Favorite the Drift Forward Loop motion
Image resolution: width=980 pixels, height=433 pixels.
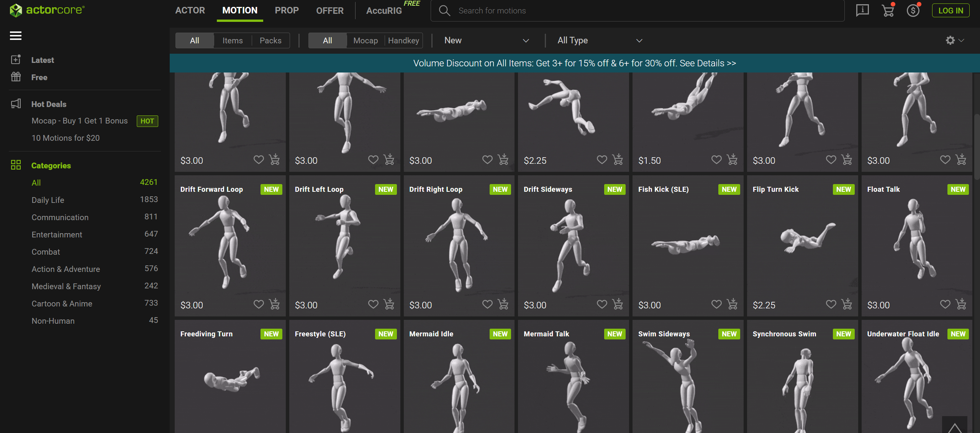[259, 304]
